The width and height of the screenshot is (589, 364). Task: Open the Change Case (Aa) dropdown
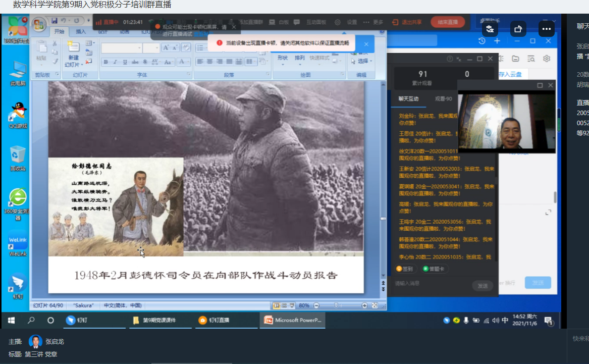(168, 62)
